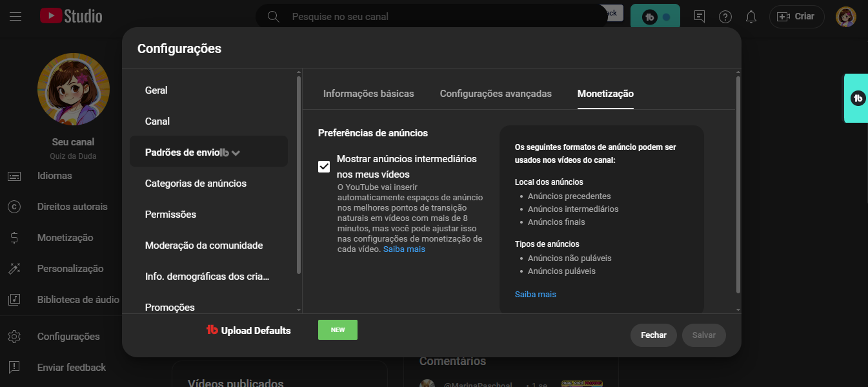Click the Comentários heading behind dialog

(x=452, y=361)
